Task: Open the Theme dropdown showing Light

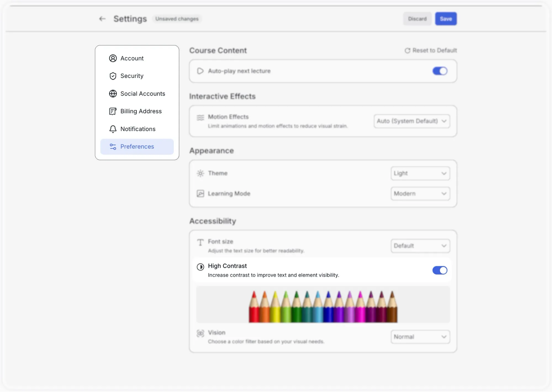Action: point(420,173)
